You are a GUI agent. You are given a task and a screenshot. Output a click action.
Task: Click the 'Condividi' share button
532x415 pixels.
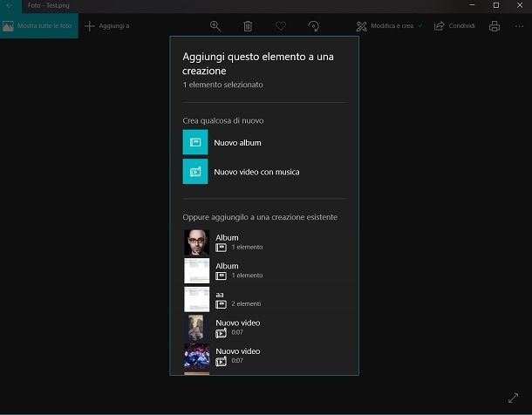tap(454, 26)
